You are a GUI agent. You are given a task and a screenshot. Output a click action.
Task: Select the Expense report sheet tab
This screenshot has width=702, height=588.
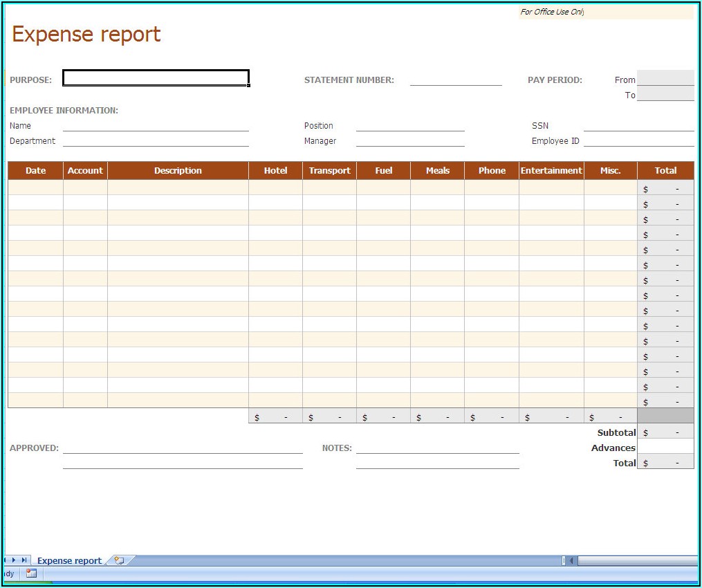(69, 561)
